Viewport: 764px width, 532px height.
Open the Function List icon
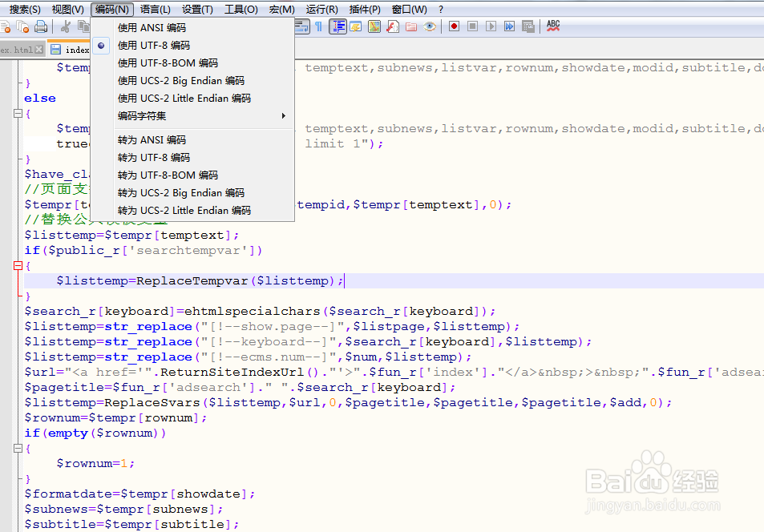[393, 26]
